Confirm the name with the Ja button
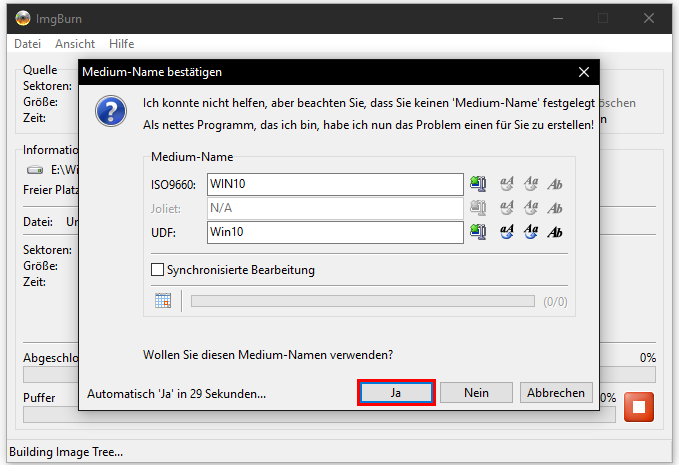Image resolution: width=679 pixels, height=465 pixels. point(396,393)
